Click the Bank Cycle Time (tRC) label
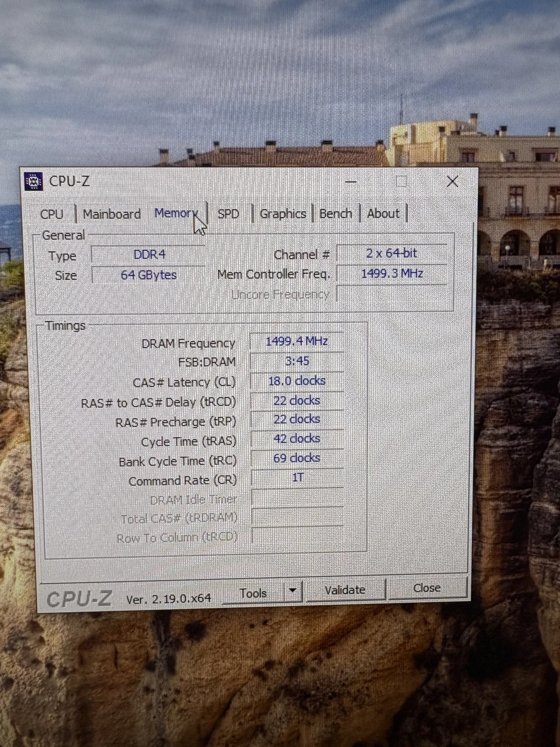The image size is (560, 747). (178, 462)
